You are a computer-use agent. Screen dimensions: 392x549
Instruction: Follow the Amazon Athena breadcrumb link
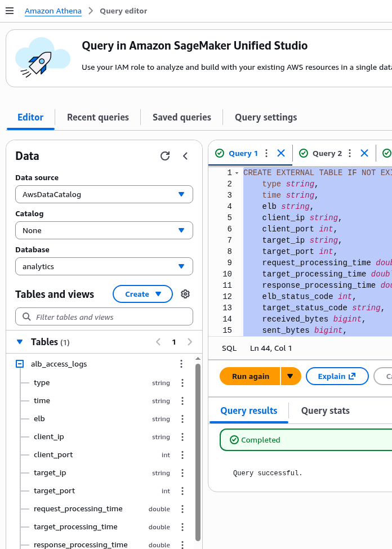pyautogui.click(x=53, y=11)
